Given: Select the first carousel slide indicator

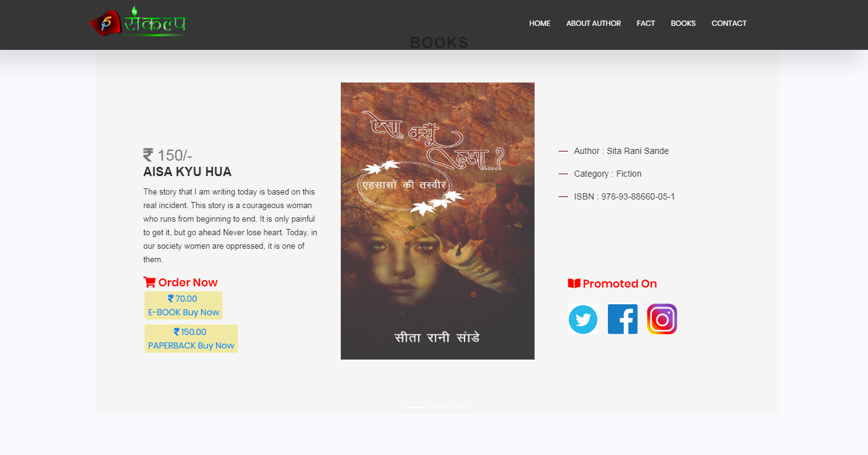Looking at the screenshot, I should point(416,407).
